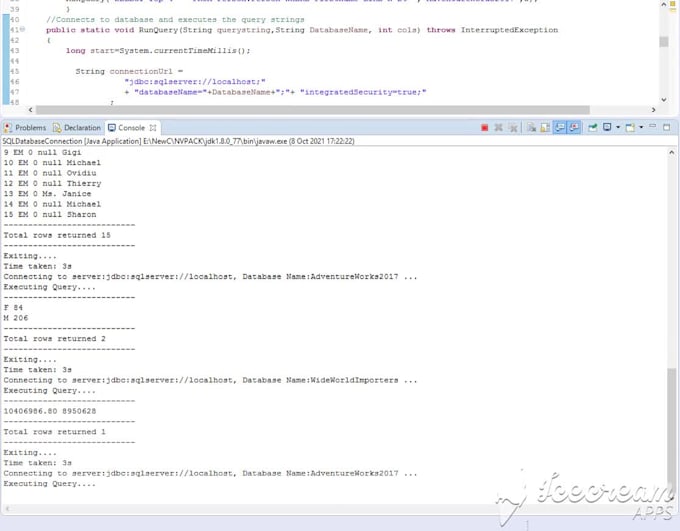Click the console row '12 EM 0 null Thierry'
This screenshot has height=531, width=680.
click(52, 184)
